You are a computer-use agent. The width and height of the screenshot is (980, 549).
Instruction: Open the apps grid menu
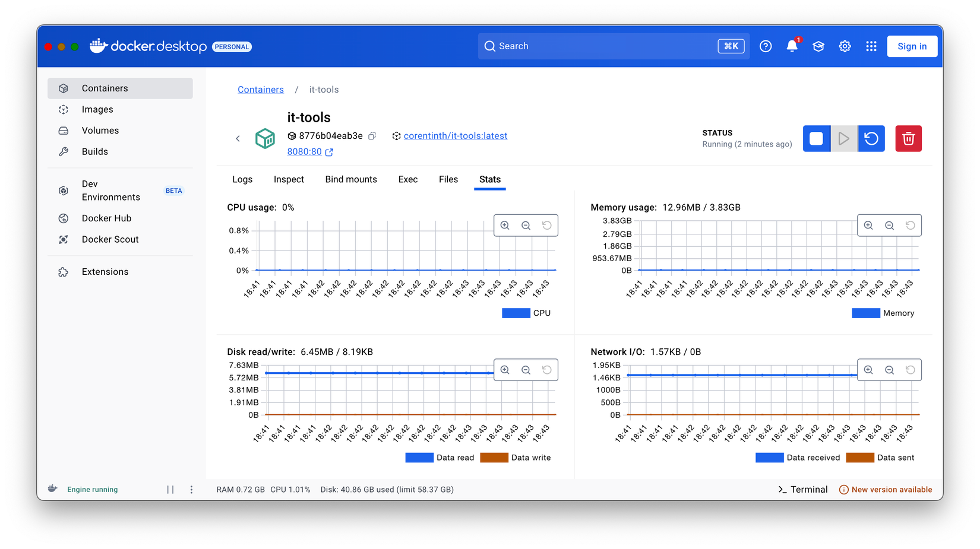[x=871, y=46]
